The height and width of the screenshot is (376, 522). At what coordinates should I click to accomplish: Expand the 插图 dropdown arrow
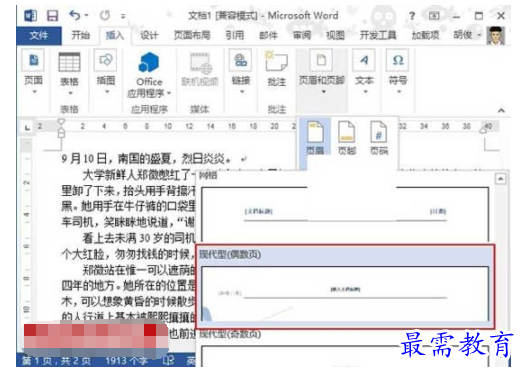pos(107,92)
